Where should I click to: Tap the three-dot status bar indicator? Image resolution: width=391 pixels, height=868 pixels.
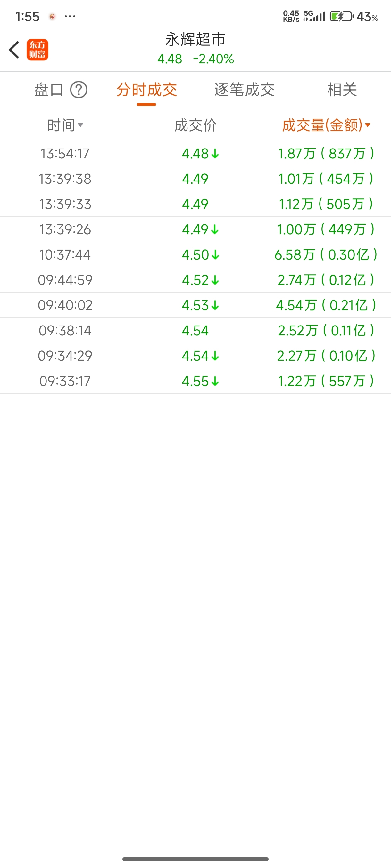click(70, 16)
